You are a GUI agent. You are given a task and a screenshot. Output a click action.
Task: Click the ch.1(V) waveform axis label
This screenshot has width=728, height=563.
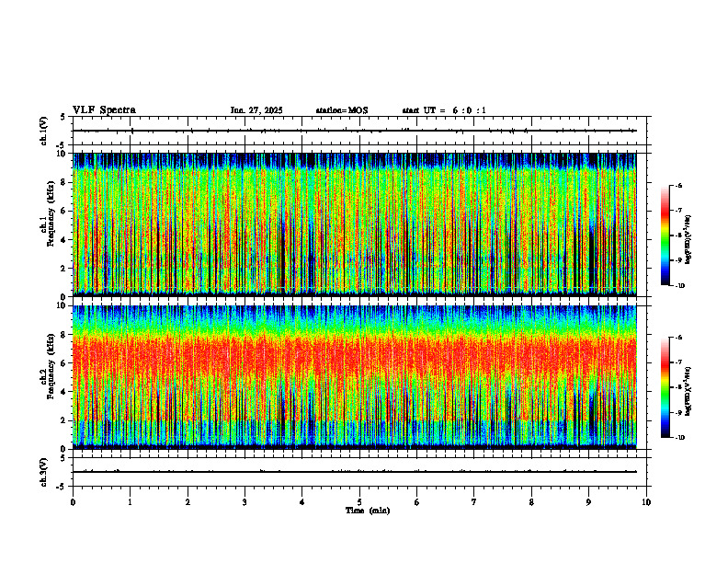pyautogui.click(x=44, y=131)
